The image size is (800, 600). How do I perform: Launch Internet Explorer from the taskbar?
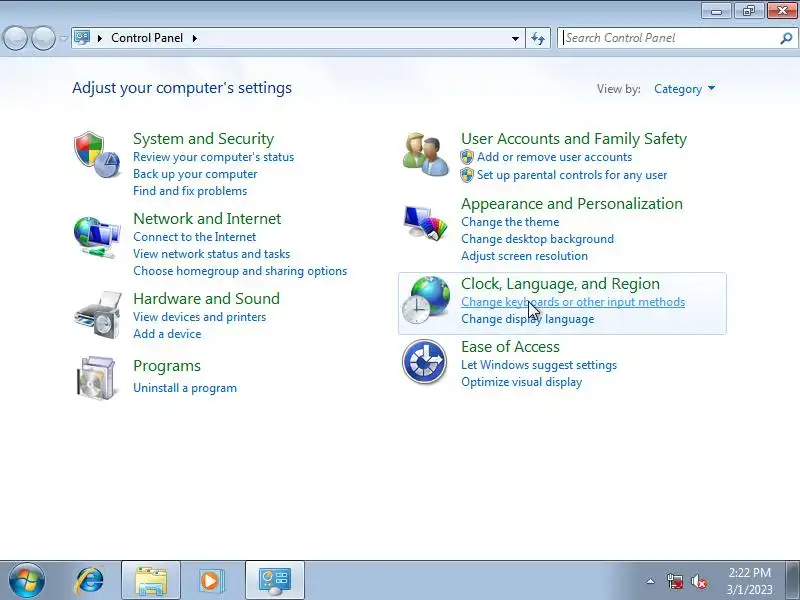pos(90,581)
